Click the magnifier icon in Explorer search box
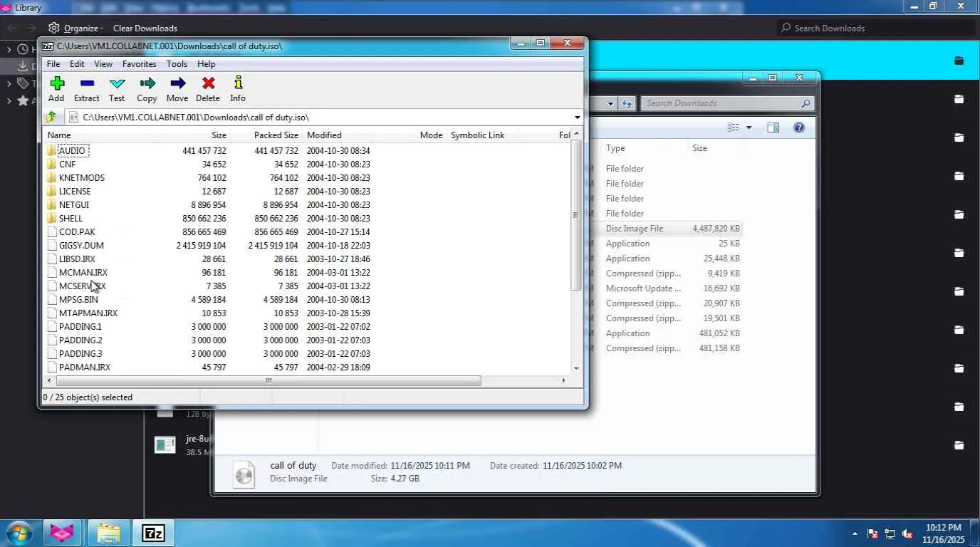 tap(806, 103)
